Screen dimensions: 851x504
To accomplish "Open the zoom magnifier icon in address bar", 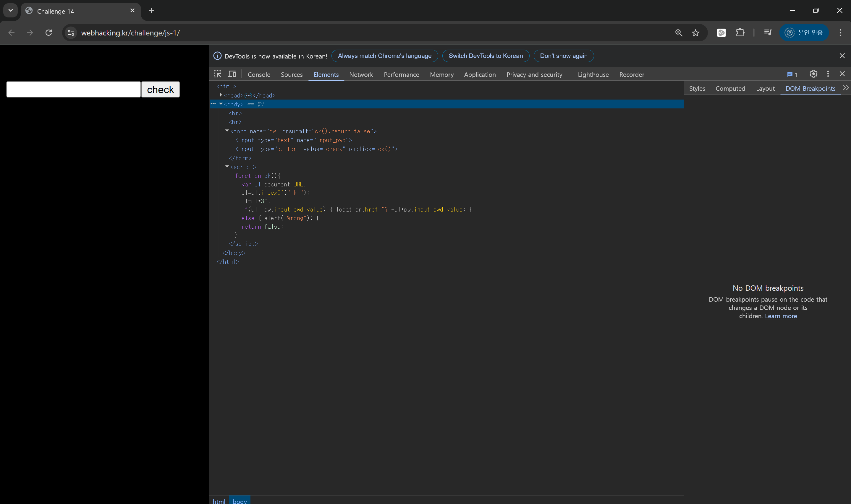I will coord(679,32).
